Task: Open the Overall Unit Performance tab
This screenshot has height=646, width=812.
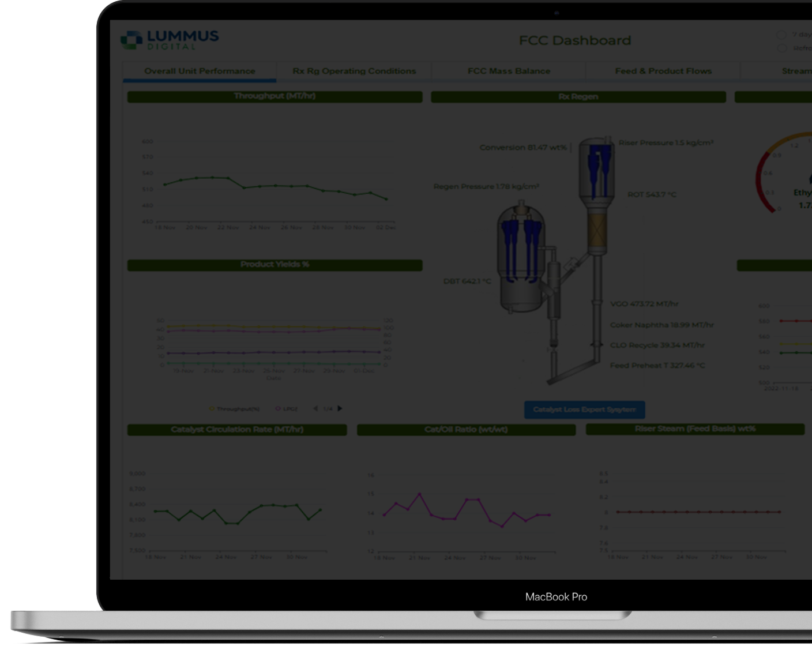Action: point(200,71)
